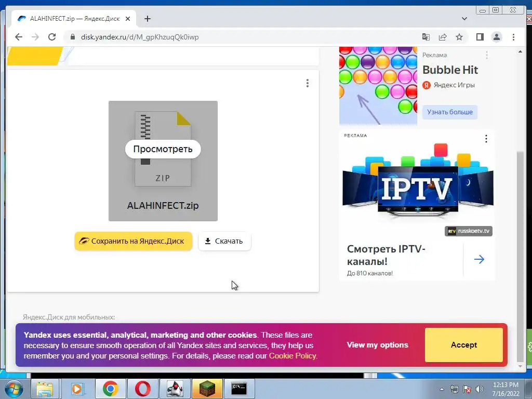532x399 pixels.
Task: Open the IPTV ad three-dot menu
Action: pyautogui.click(x=486, y=138)
